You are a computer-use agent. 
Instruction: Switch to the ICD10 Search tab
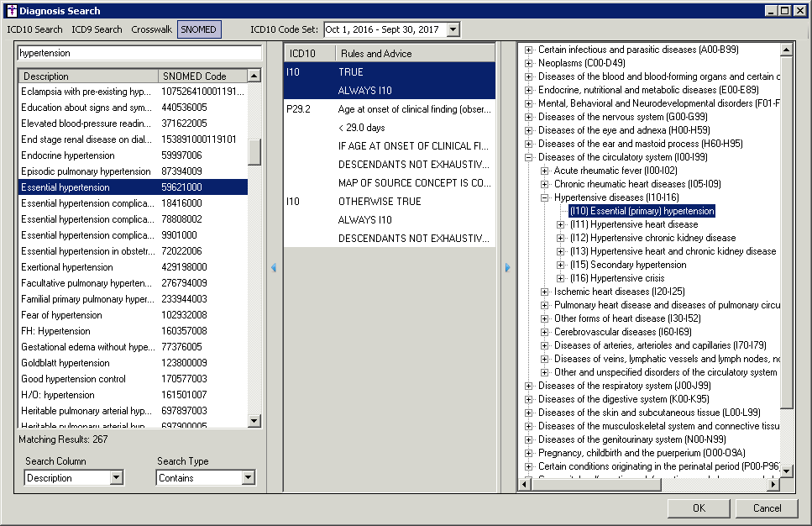[x=34, y=29]
